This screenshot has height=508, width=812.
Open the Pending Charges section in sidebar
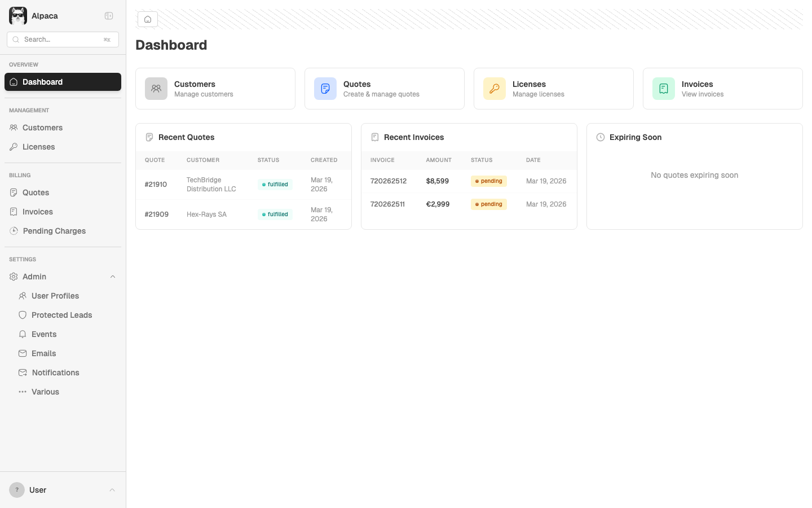(x=54, y=231)
